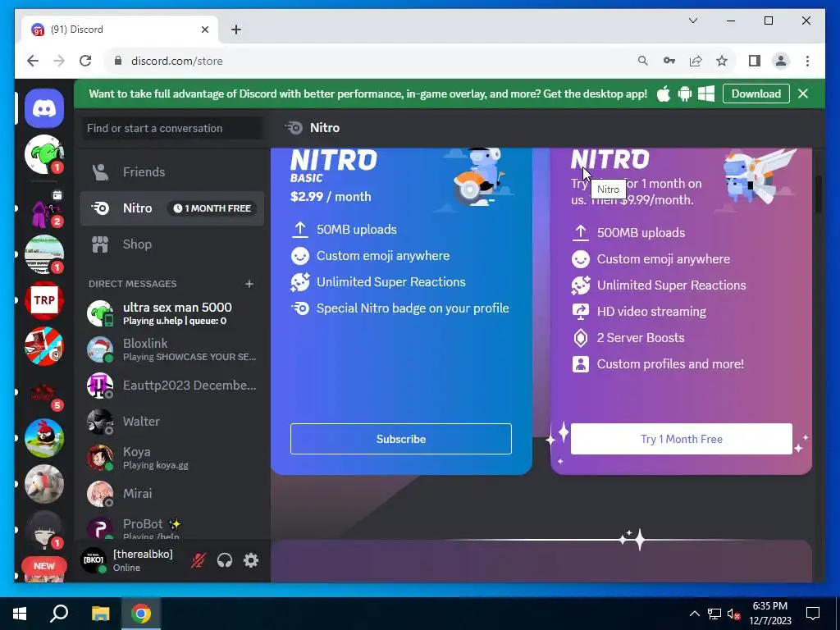The height and width of the screenshot is (630, 840).
Task: Toggle Chrome side panel
Action: (x=755, y=61)
